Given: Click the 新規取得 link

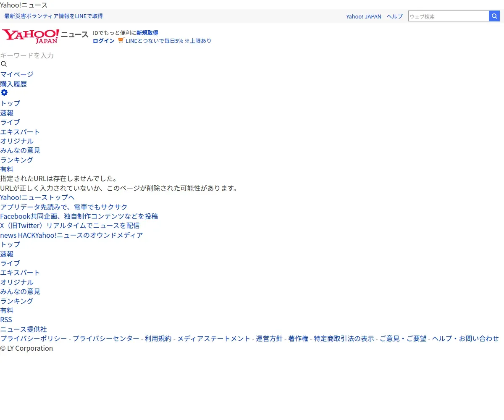Looking at the screenshot, I should pos(147,33).
